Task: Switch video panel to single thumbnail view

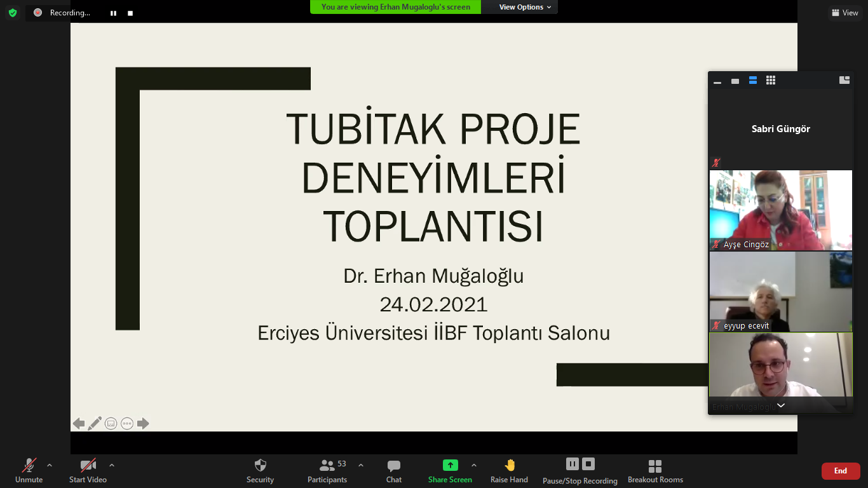Action: tap(735, 81)
